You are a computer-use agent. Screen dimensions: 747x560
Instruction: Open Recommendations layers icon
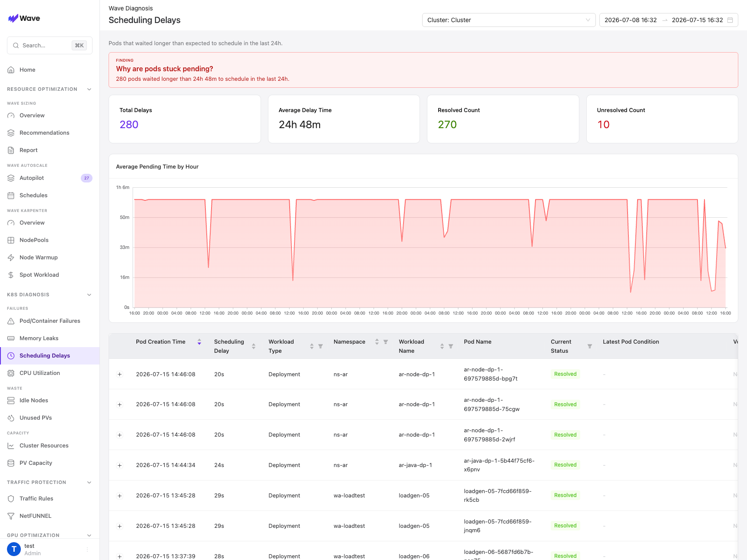11,133
